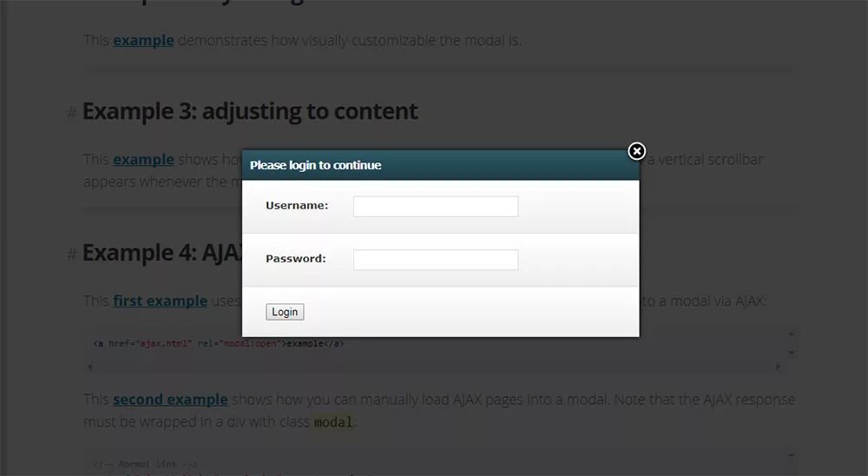The height and width of the screenshot is (476, 868).
Task: Click the right arrow of the code block horizontal scrollbar
Action: 777,367
